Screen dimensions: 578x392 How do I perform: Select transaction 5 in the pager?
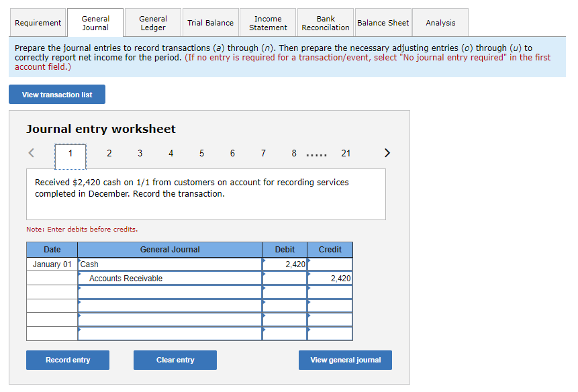[201, 153]
